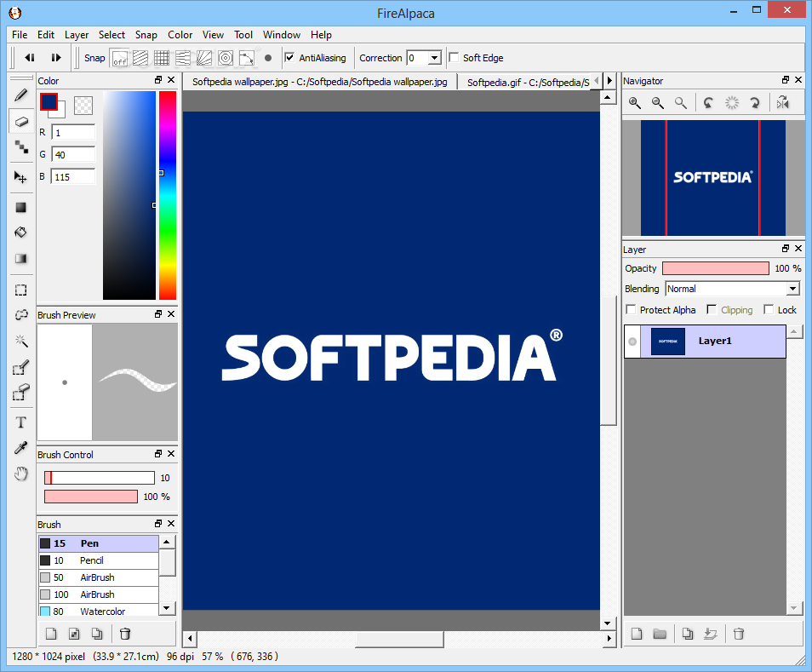Flip the canvas view in the Navigator
Image resolution: width=812 pixels, height=672 pixels.
[782, 103]
